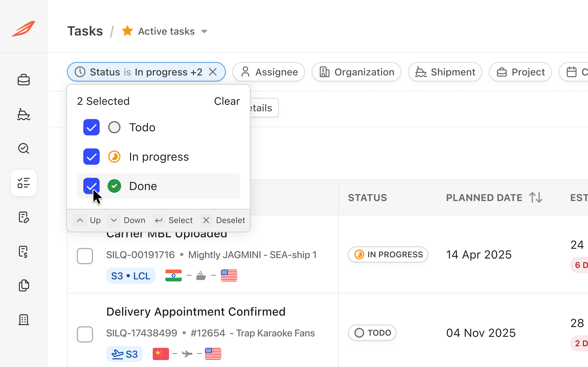Open the ship icon in sidebar
The width and height of the screenshot is (588, 367).
point(24,114)
